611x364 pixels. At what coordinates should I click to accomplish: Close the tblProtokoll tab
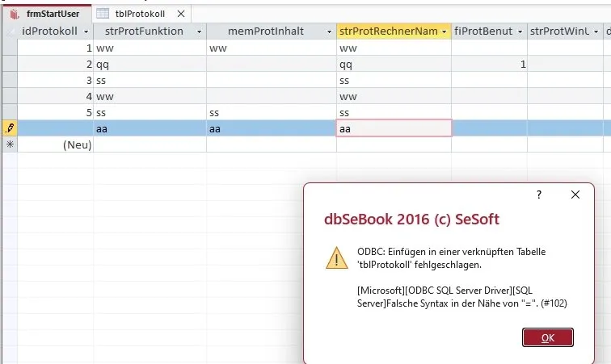point(181,14)
